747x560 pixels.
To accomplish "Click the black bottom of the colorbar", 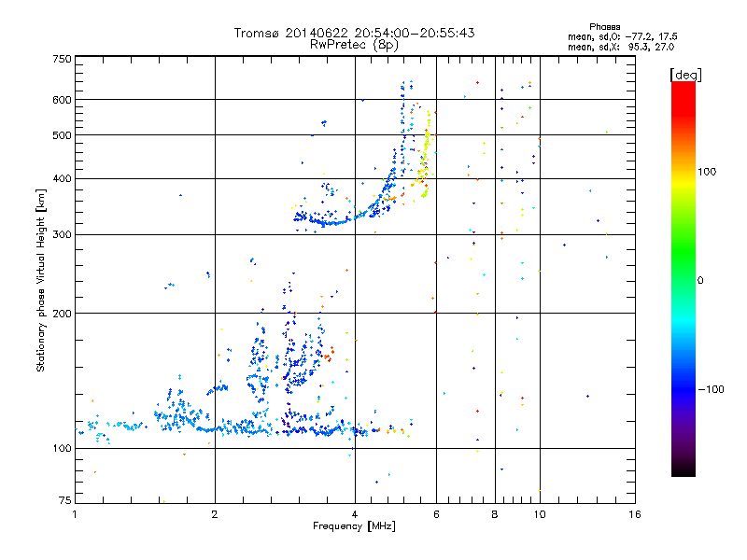I will coord(684,469).
